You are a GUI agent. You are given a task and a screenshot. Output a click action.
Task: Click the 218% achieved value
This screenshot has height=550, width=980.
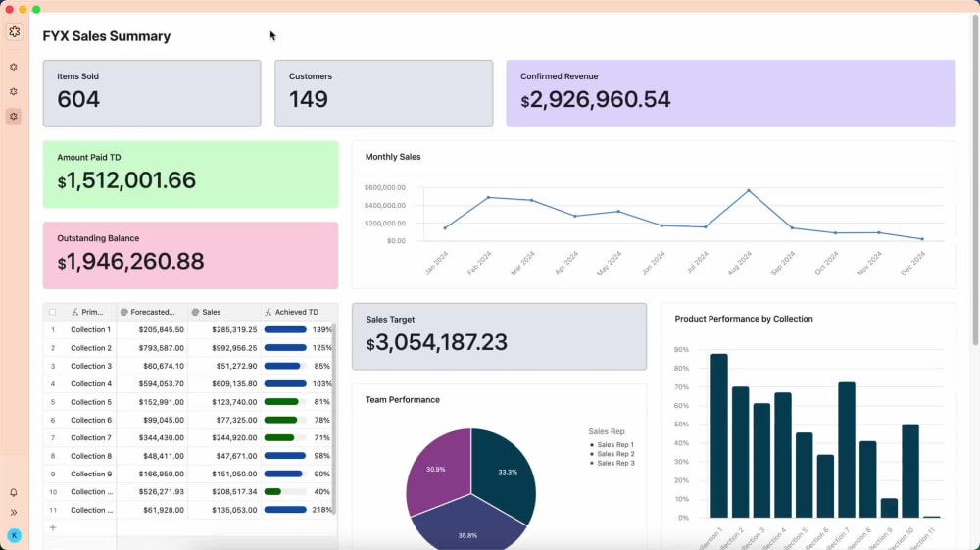(x=321, y=510)
